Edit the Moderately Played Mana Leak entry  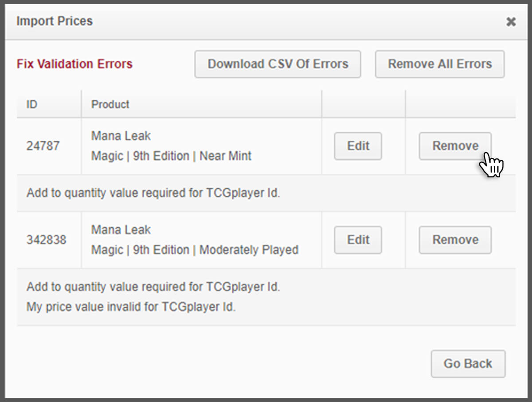(357, 240)
